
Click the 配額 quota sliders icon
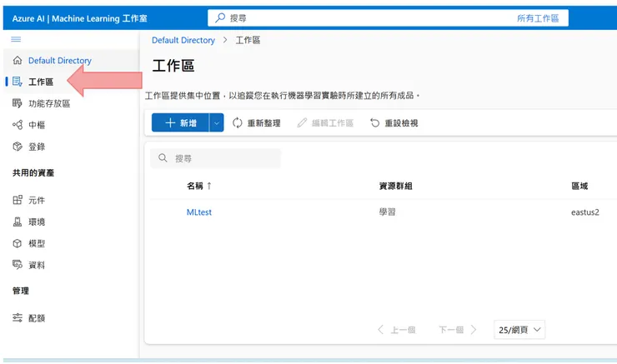pos(18,317)
